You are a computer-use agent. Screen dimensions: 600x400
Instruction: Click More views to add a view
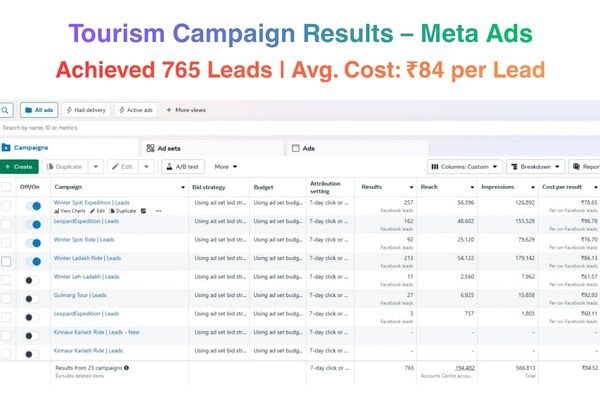tap(186, 110)
